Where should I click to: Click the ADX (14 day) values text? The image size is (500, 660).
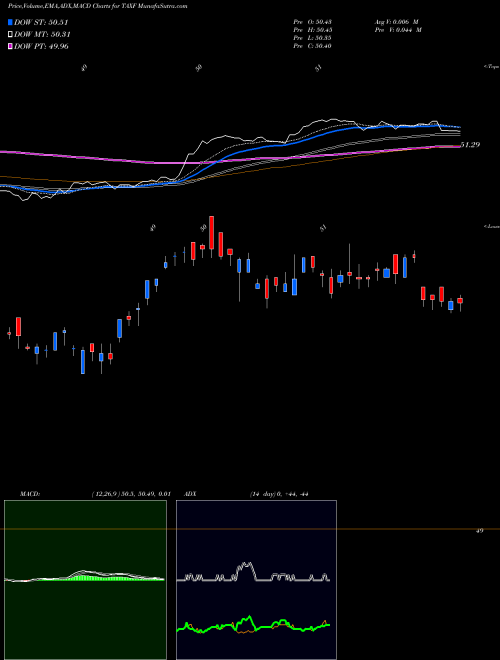[279, 494]
